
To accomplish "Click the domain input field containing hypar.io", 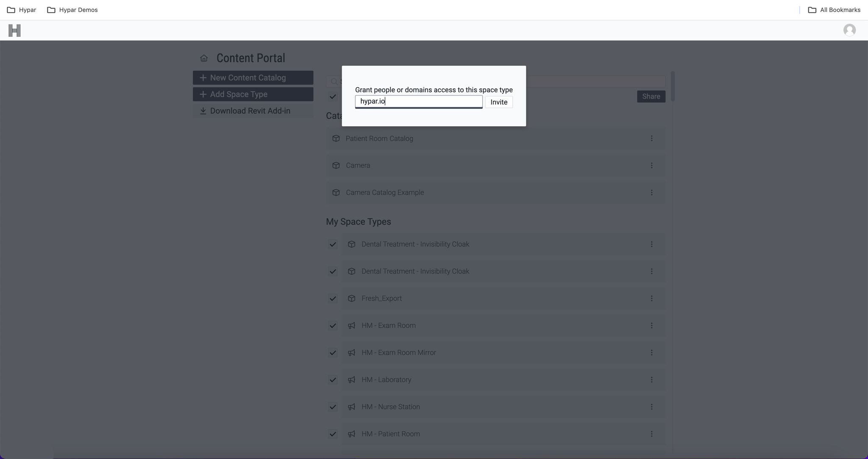I will pos(418,101).
